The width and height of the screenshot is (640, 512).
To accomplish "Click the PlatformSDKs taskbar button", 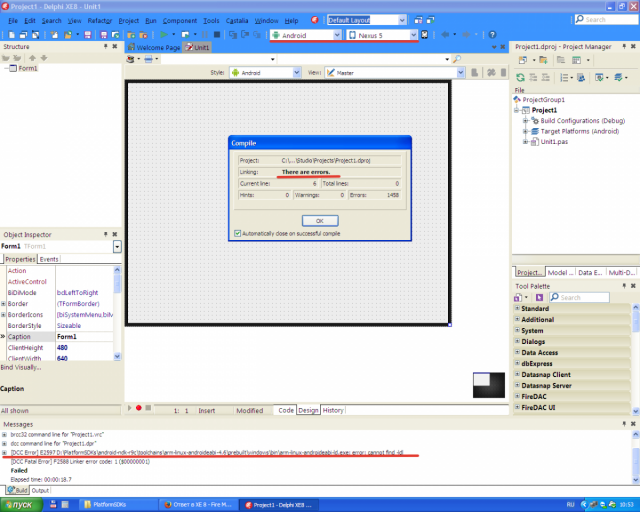I will 104,505.
